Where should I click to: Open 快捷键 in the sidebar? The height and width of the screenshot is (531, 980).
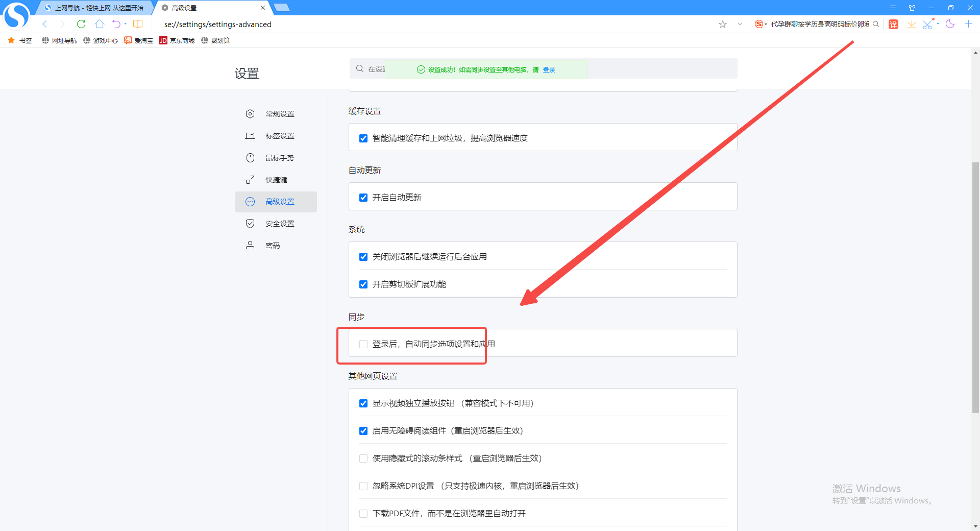point(276,180)
